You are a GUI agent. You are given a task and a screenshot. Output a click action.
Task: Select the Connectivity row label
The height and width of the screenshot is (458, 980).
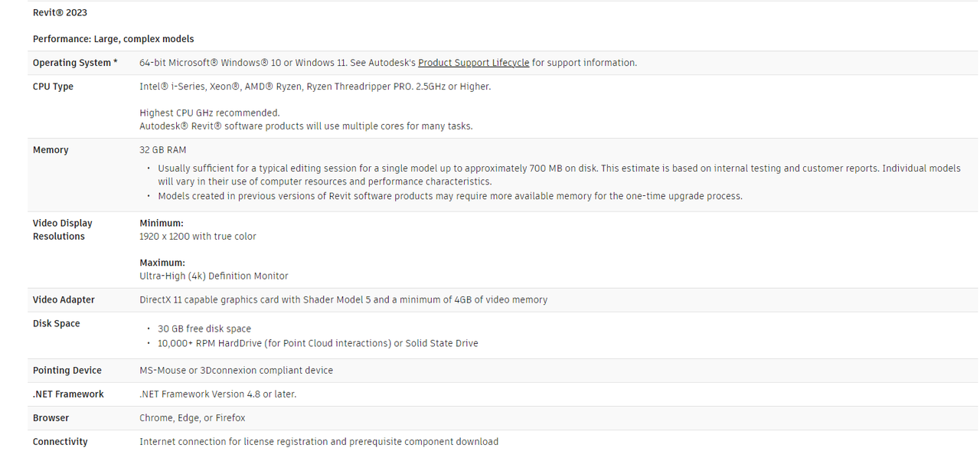click(x=60, y=441)
